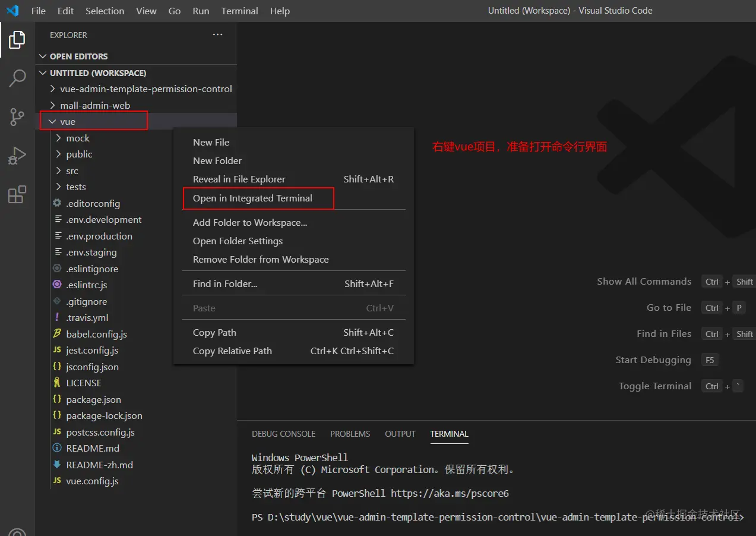This screenshot has width=756, height=536.
Task: Choose New Folder from context menu
Action: pyautogui.click(x=293, y=160)
